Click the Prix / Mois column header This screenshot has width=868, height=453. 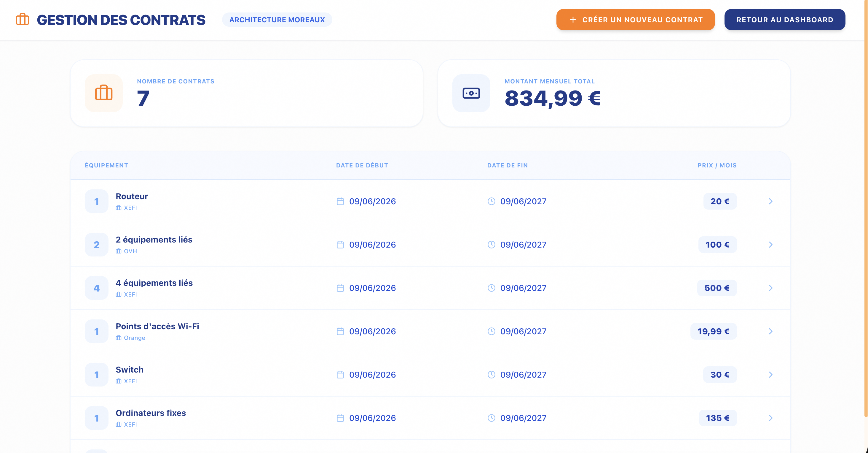pyautogui.click(x=717, y=165)
